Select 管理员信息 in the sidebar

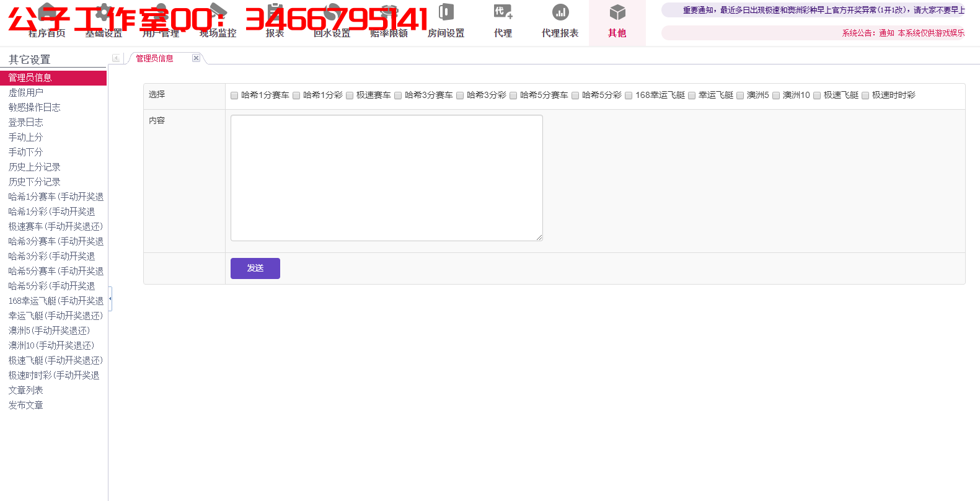click(x=53, y=78)
